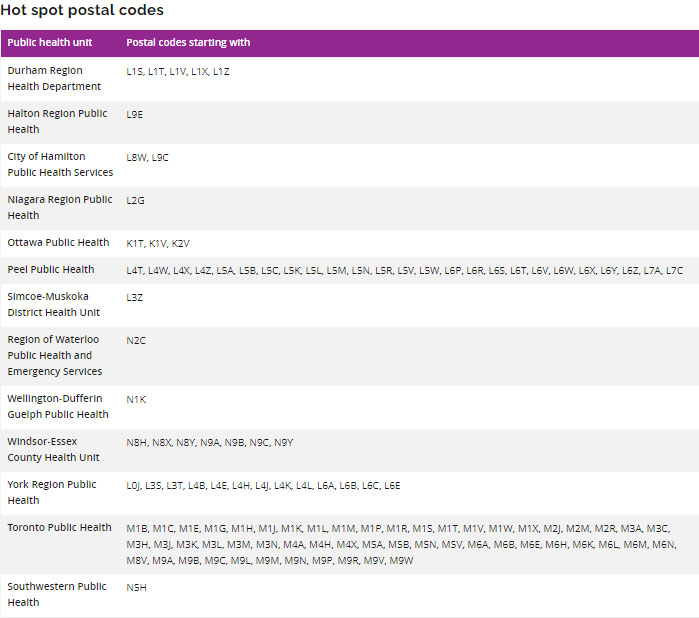Select the Wellington-Dufferin Guelph Public Health cell
699x618 pixels.
pyautogui.click(x=58, y=407)
